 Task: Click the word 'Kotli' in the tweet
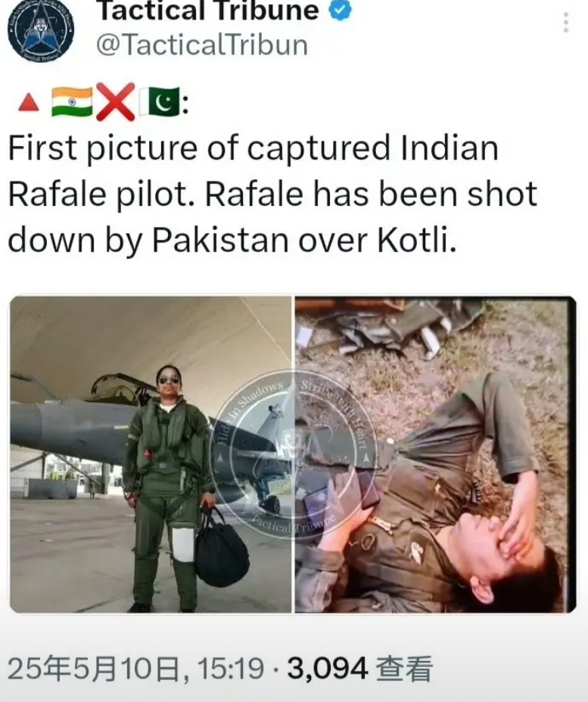pos(413,240)
